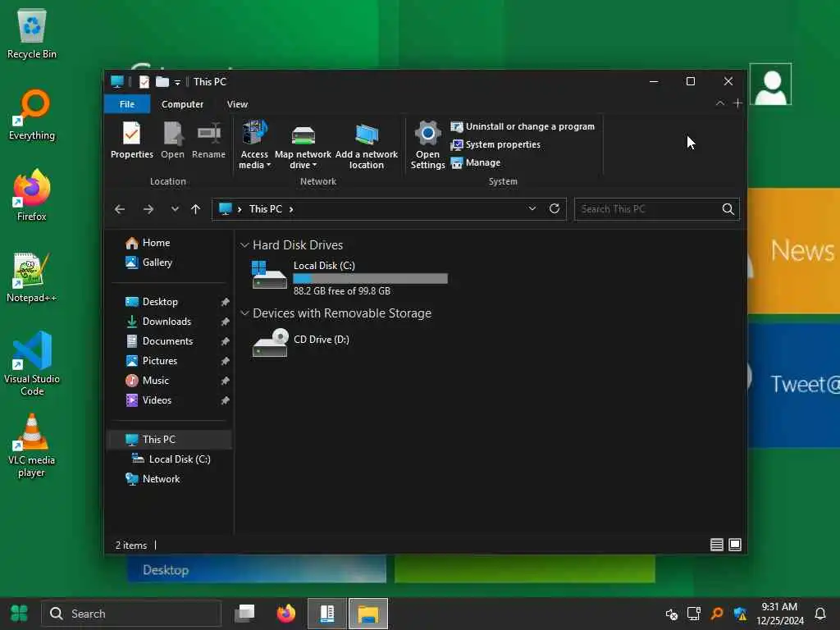Click the pin icon next to Desktop
This screenshot has width=840, height=630.
pyautogui.click(x=225, y=302)
